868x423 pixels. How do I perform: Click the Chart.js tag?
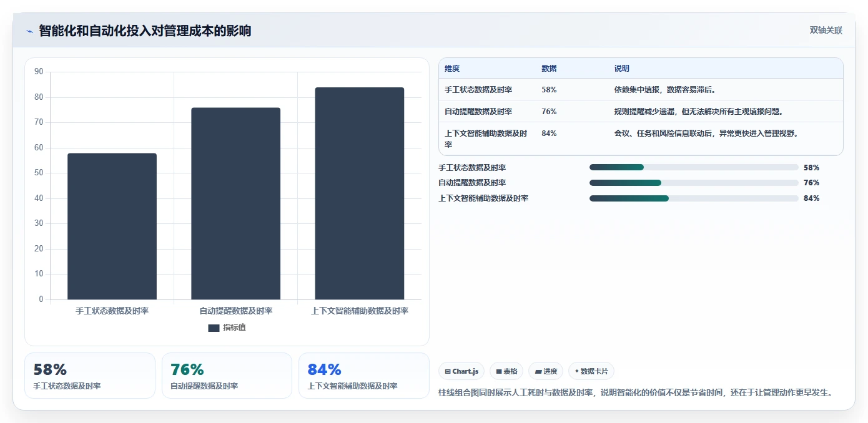(461, 371)
